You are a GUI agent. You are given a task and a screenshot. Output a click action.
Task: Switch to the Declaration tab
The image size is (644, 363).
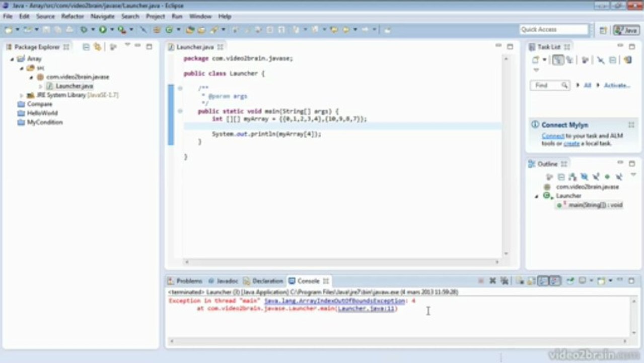point(263,281)
